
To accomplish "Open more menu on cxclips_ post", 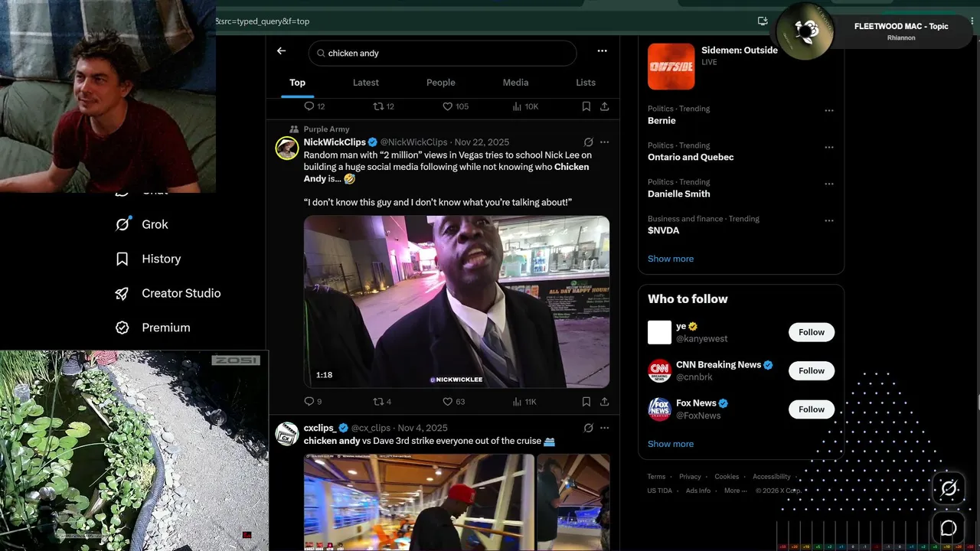I will pyautogui.click(x=604, y=428).
